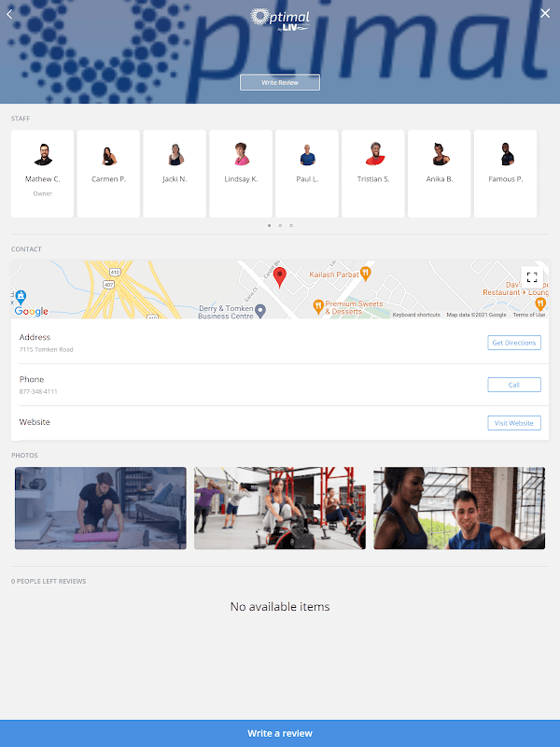Open the two people smiling photo

[459, 508]
